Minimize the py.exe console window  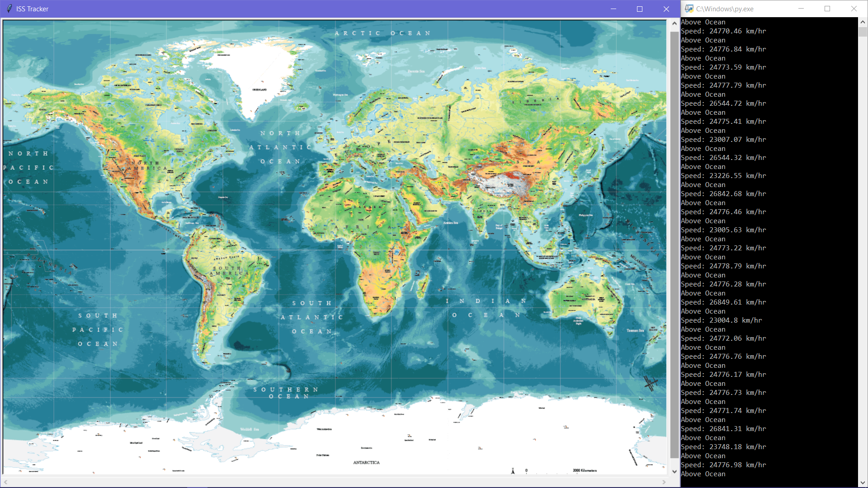801,9
